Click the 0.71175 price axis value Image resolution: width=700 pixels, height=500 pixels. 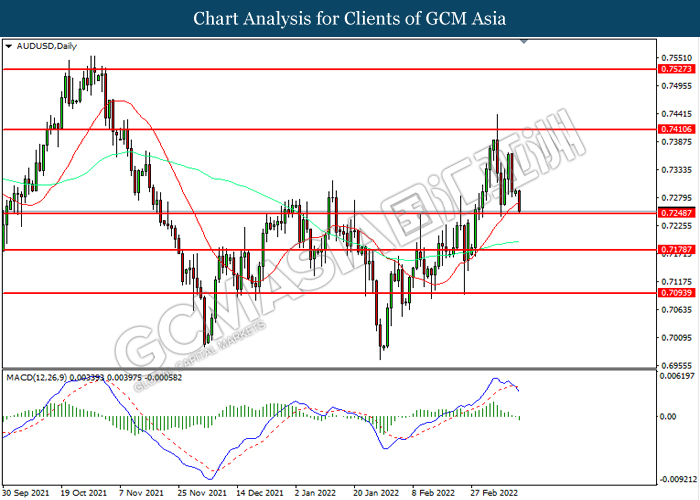[677, 282]
